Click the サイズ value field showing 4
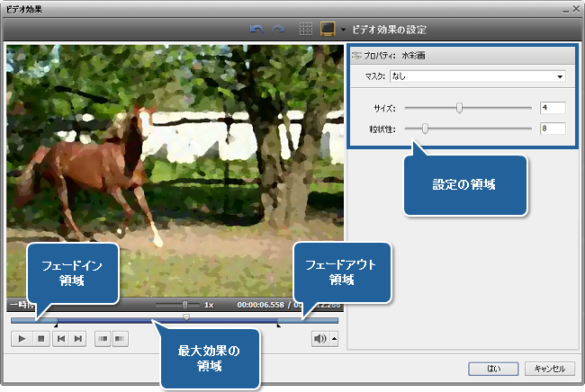The height and width of the screenshot is (392, 585). [553, 108]
